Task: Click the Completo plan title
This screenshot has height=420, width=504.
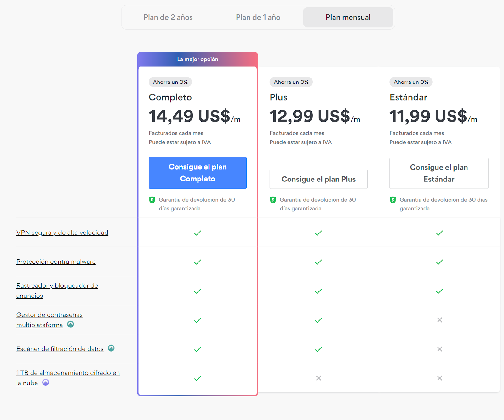Action: [x=170, y=97]
